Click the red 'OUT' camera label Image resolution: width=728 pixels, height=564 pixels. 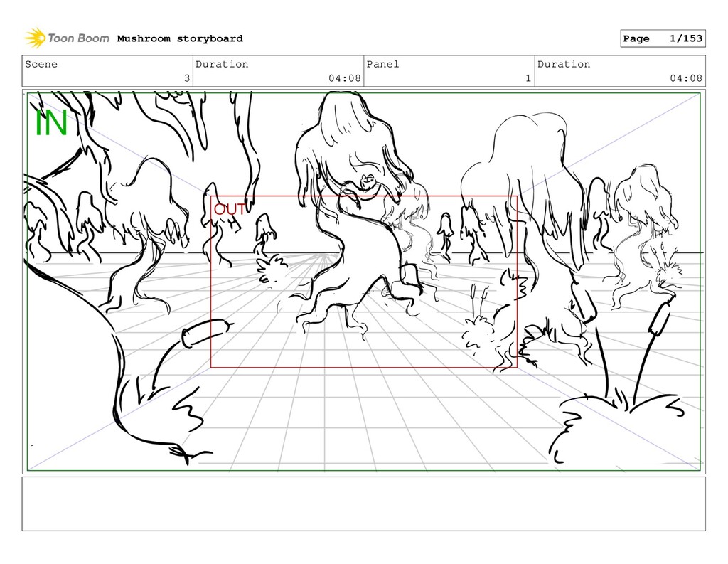click(x=229, y=210)
